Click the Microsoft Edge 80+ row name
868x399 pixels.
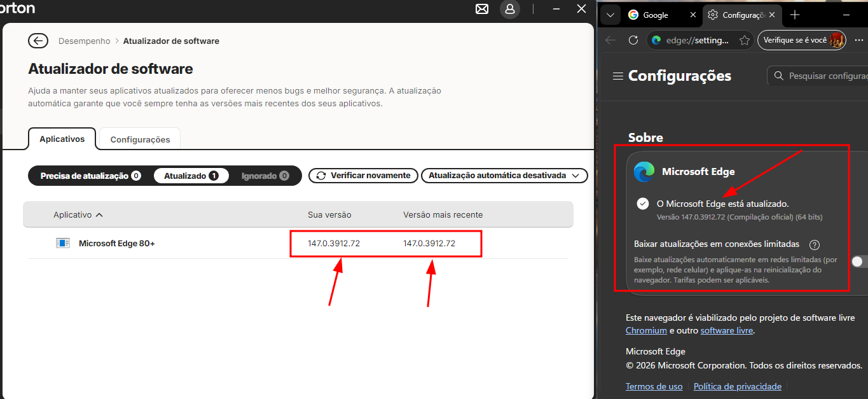coord(117,243)
